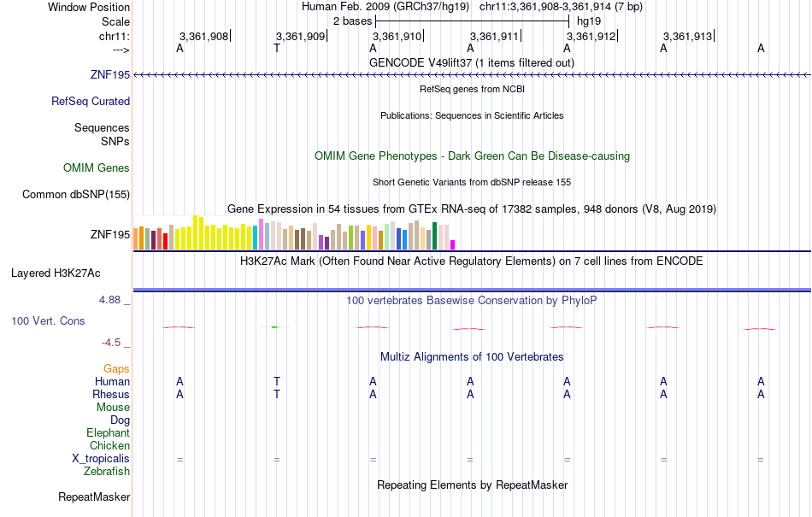Select the OMIM Genes track label
The height and width of the screenshot is (517, 812).
click(96, 167)
